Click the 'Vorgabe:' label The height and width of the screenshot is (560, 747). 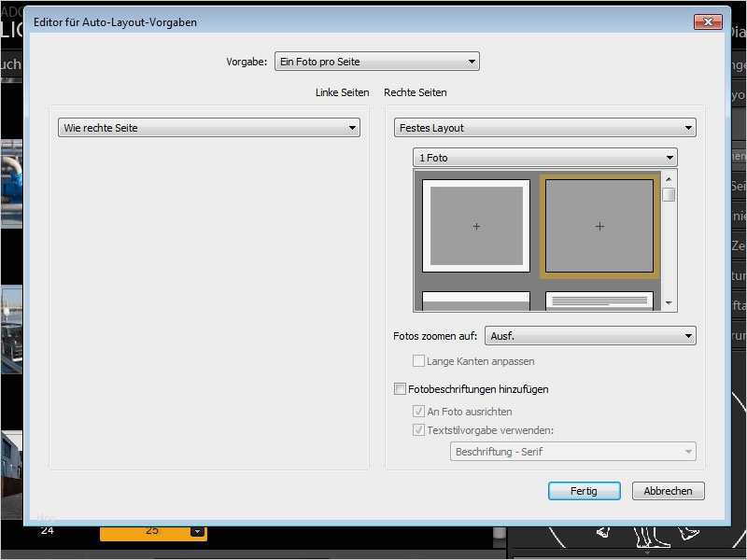point(247,62)
